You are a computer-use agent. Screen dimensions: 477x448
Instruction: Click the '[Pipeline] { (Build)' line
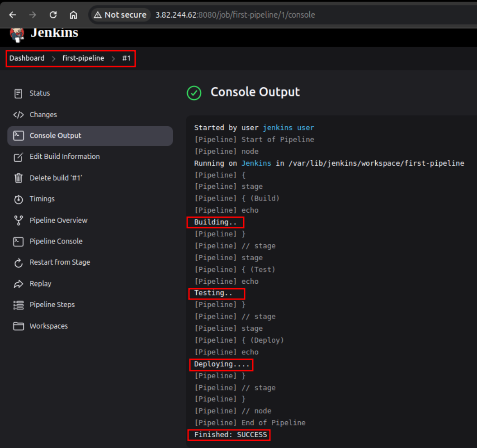point(237,198)
